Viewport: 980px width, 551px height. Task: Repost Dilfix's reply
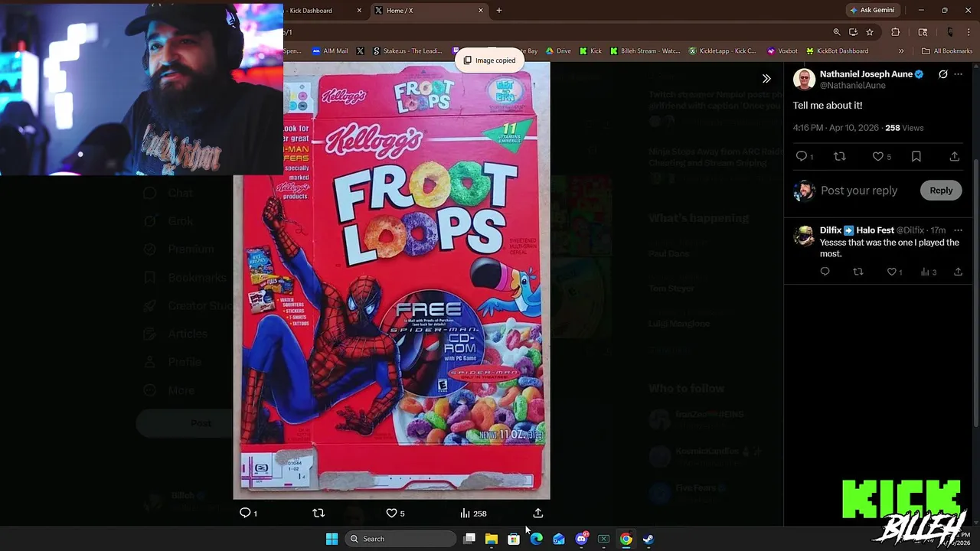click(x=858, y=272)
